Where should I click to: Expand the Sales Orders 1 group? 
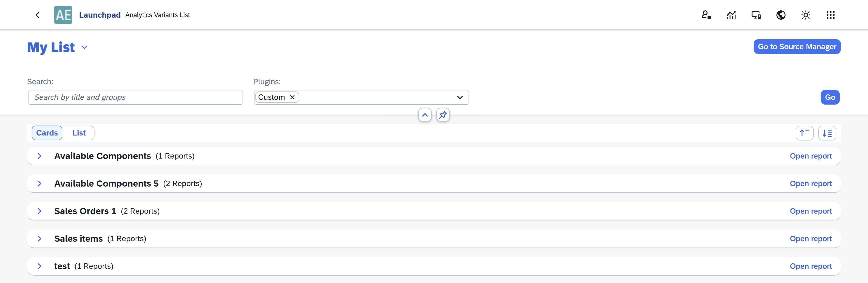click(x=39, y=211)
